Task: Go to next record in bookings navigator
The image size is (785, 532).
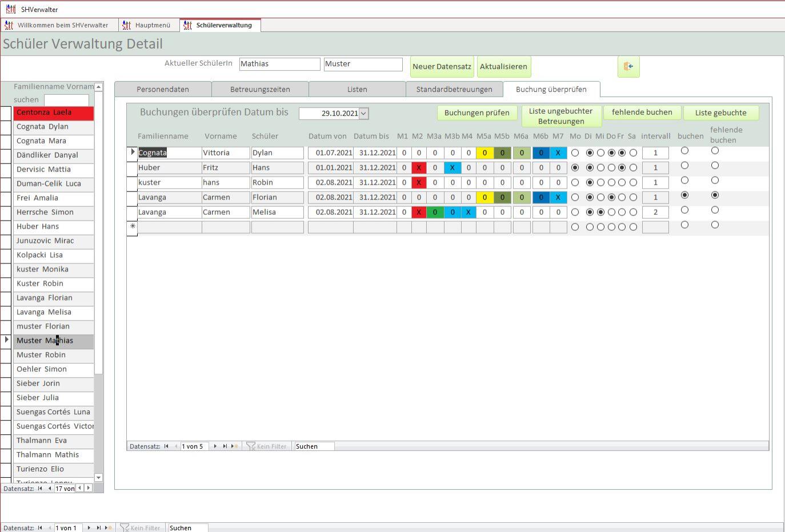Action: 215,446
